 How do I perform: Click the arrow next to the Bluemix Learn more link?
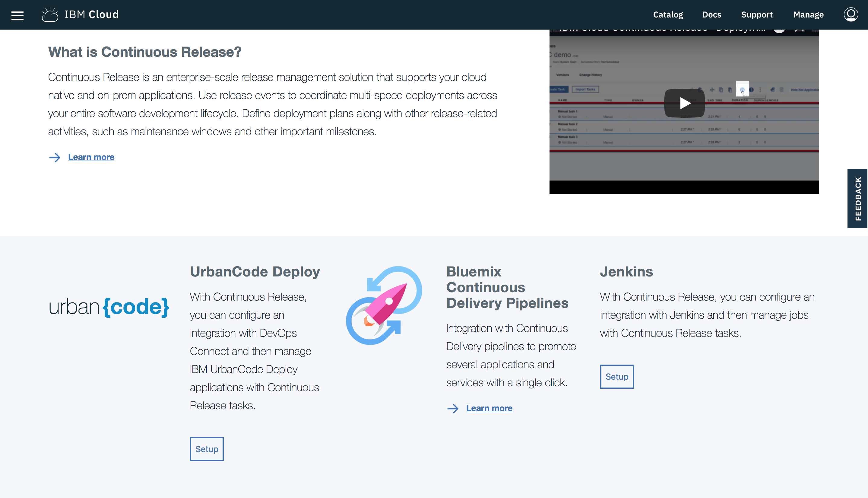[453, 408]
